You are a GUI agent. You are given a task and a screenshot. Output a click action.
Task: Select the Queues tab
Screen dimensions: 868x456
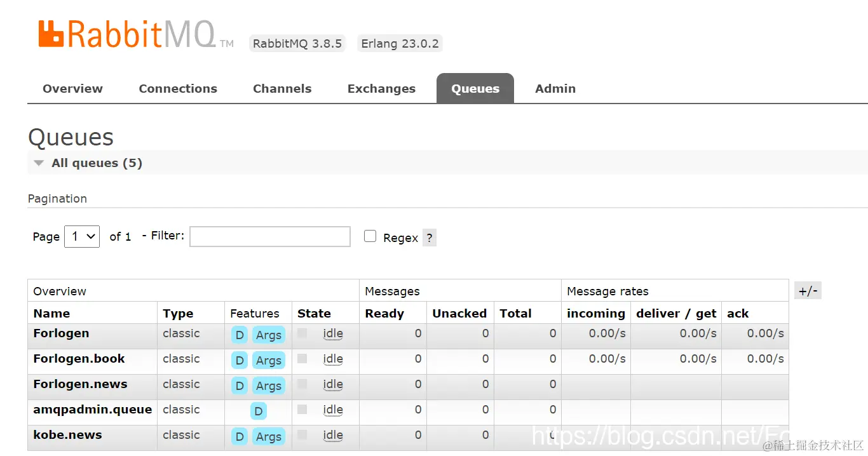[x=475, y=88]
